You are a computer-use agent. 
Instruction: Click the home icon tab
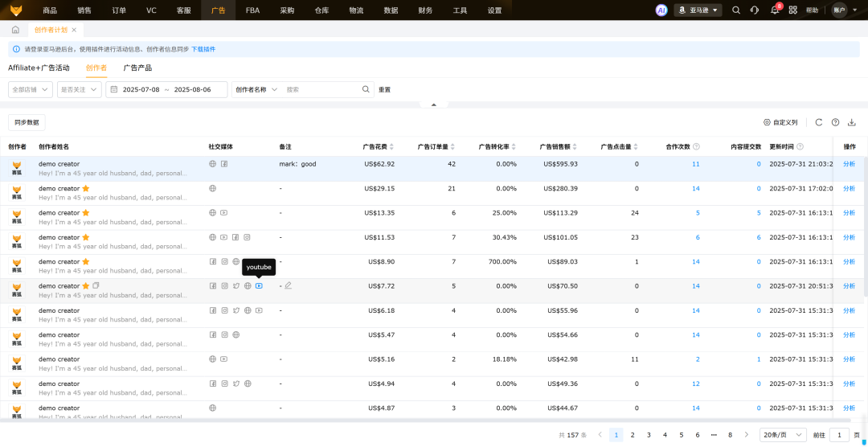15,30
